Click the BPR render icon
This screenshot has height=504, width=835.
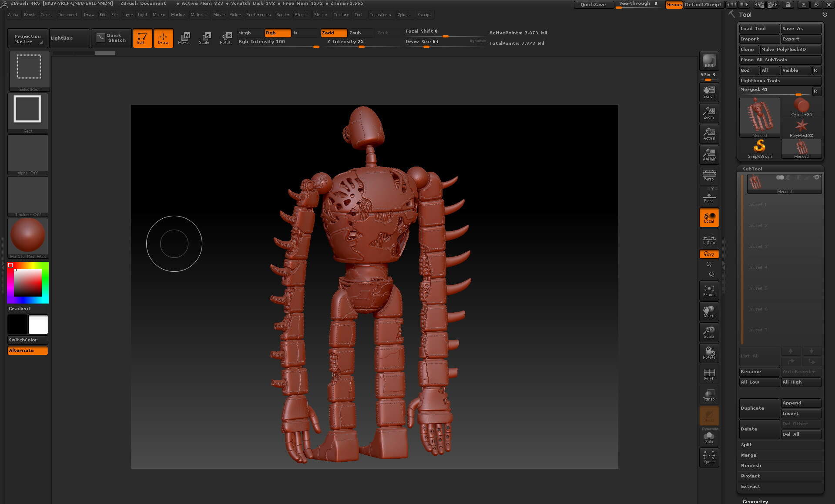[709, 60]
